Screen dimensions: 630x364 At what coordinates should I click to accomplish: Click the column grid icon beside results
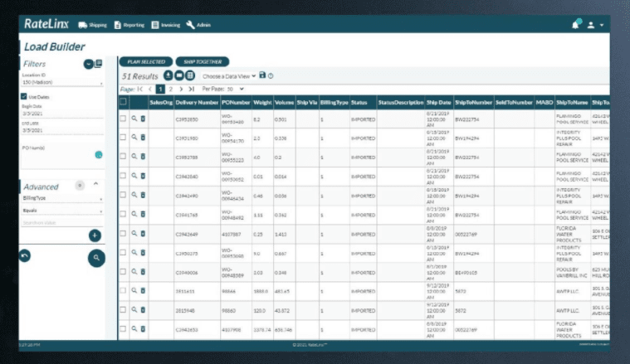point(191,75)
